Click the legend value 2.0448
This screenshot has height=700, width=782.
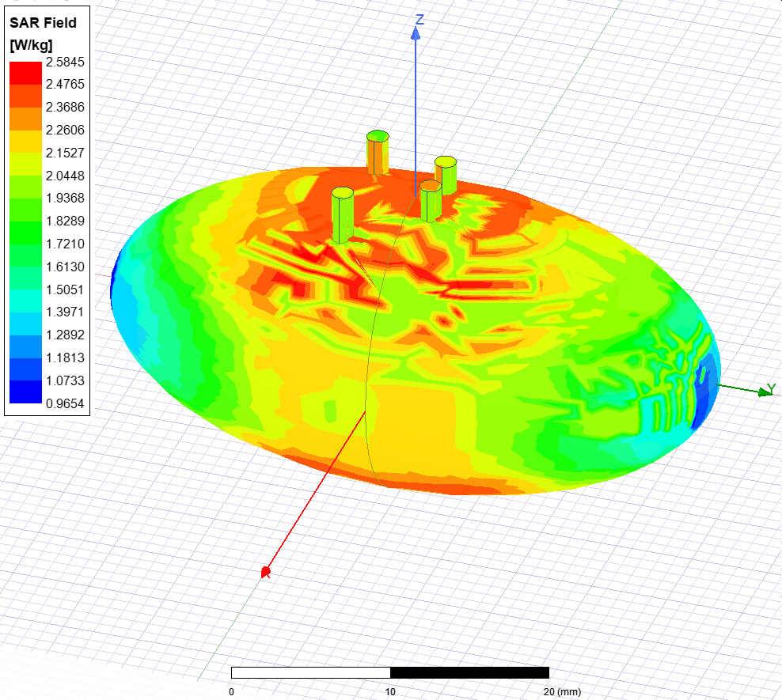[x=65, y=176]
